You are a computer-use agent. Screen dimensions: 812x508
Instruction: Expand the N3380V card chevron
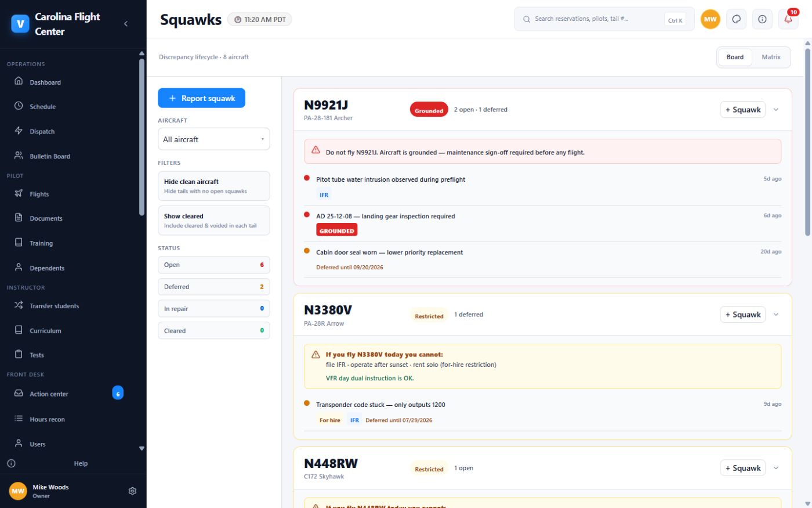tap(775, 315)
